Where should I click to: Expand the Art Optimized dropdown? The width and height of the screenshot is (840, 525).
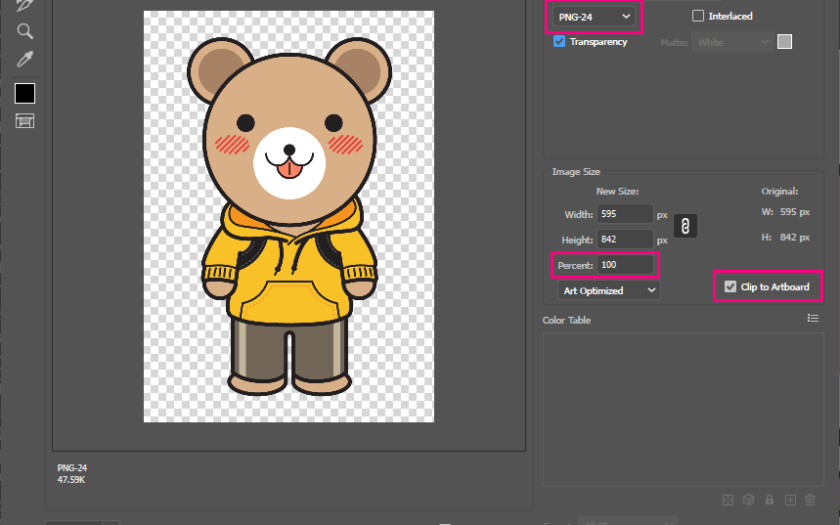(x=609, y=291)
